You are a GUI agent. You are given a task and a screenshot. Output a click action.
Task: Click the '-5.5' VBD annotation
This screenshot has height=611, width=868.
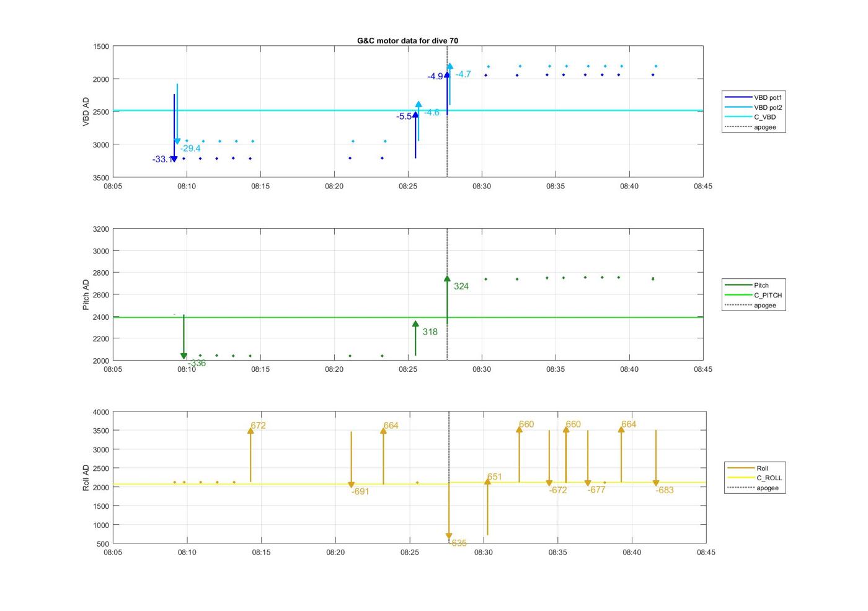coord(404,116)
